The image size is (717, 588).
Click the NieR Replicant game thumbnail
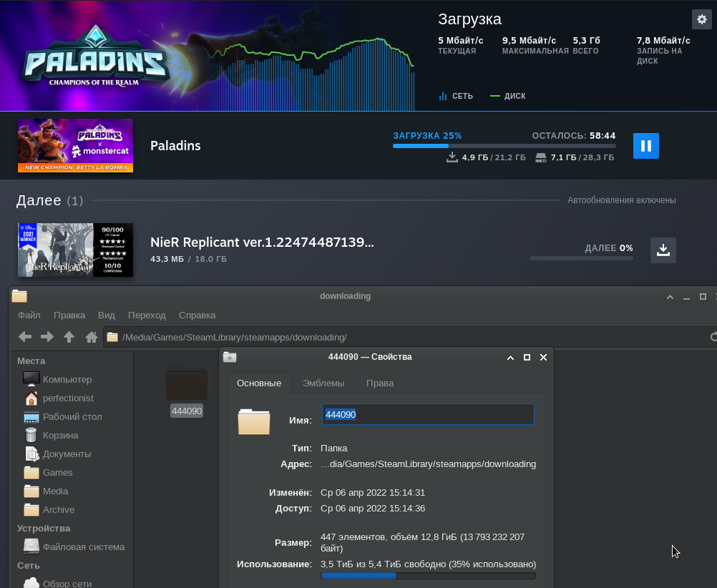coord(75,250)
